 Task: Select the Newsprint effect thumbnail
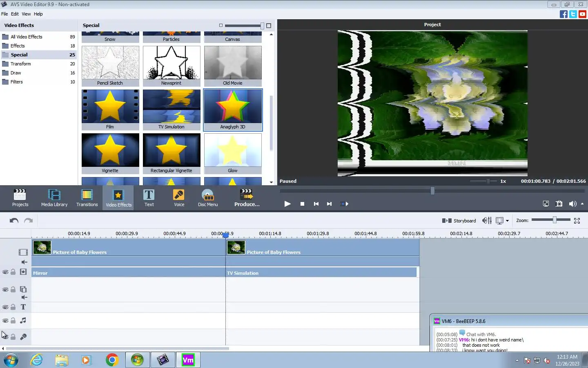pyautogui.click(x=171, y=66)
